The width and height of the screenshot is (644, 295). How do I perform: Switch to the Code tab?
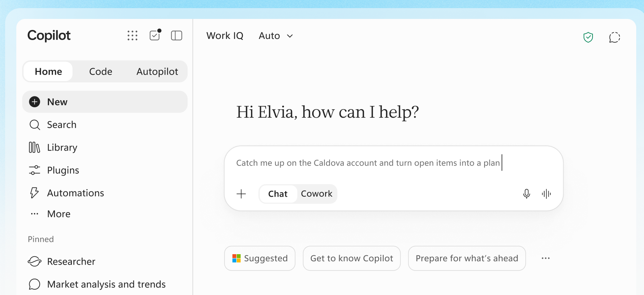pos(101,72)
